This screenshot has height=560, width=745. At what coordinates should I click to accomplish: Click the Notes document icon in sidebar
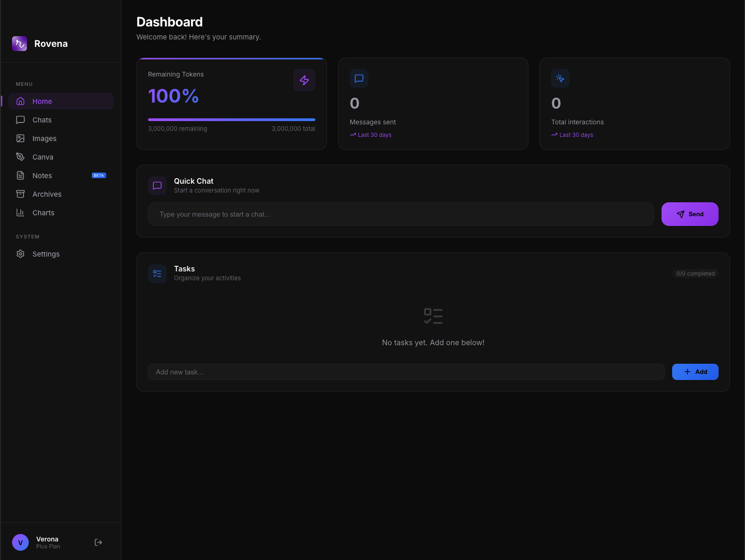(20, 175)
